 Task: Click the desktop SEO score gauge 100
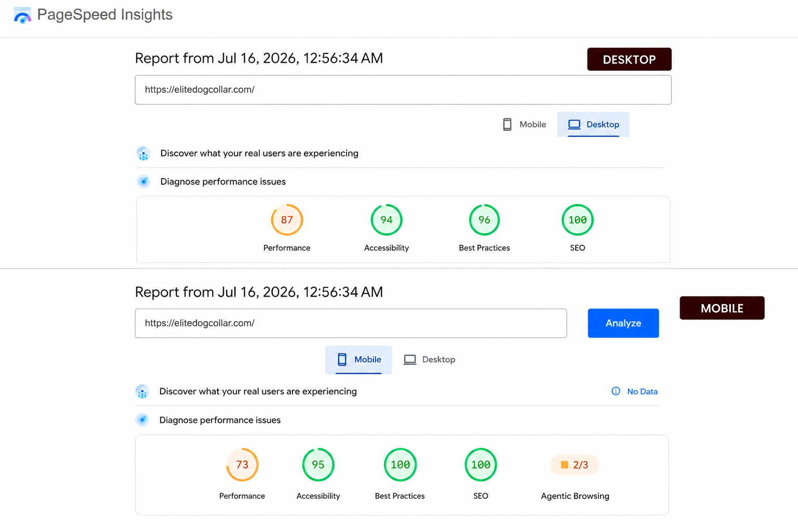coord(578,220)
